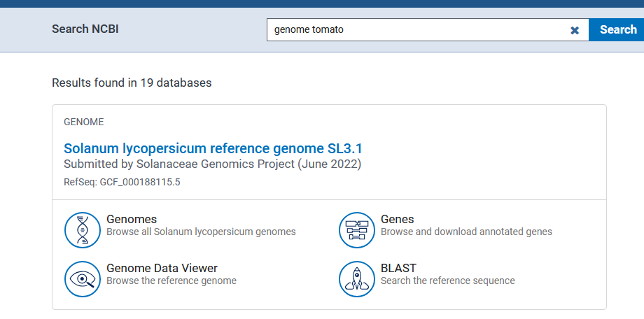Click the 'Search NCBI' label
The height and width of the screenshot is (319, 644).
[x=90, y=29]
